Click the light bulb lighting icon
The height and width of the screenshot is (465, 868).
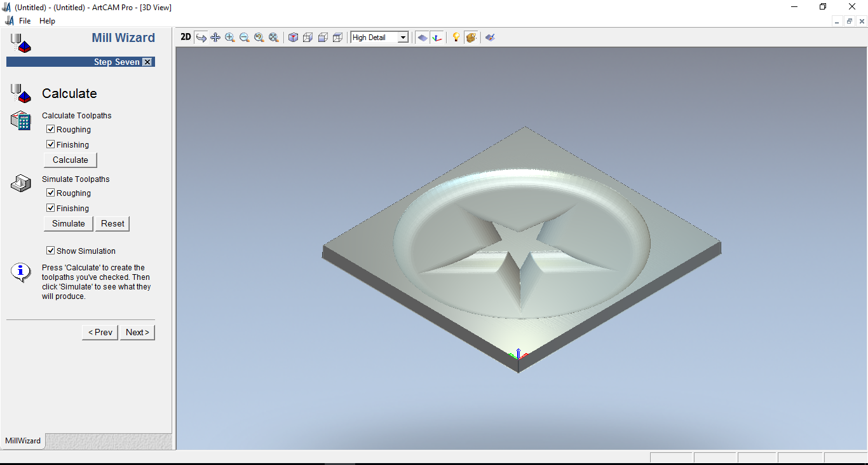[x=456, y=38]
